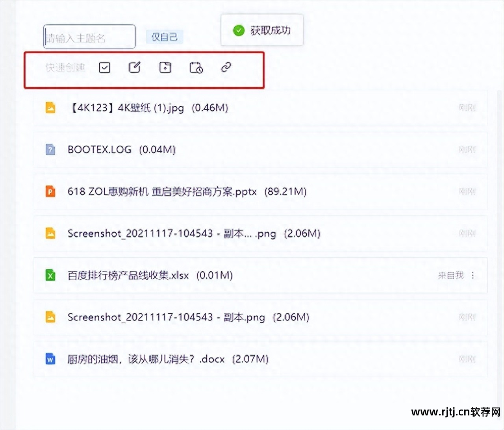Image resolution: width=504 pixels, height=430 pixels.
Task: Open 618 ZOL惠购新机 重启美好招商方案.pptx
Action: point(162,192)
